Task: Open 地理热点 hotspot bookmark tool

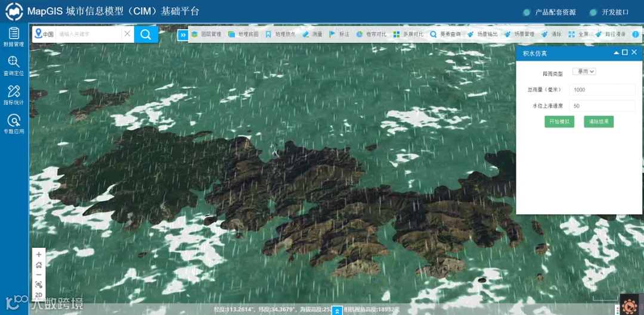Action: 280,35
